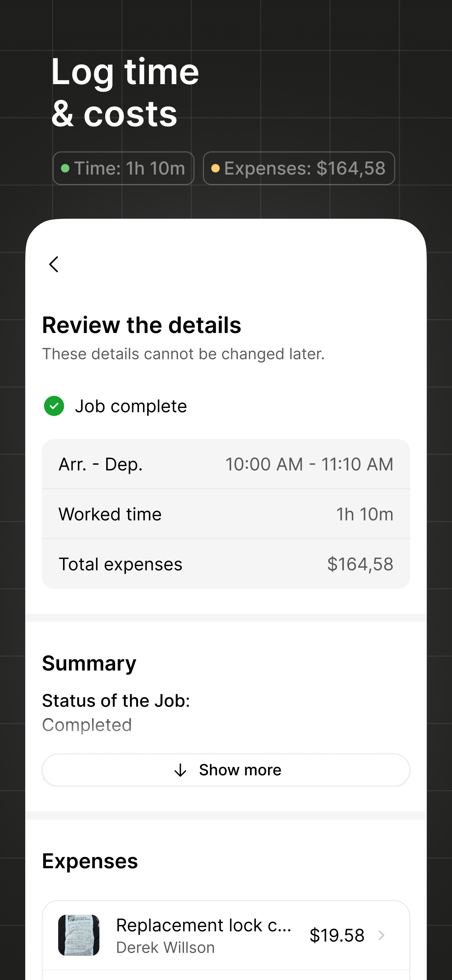Click the Summary section heading
This screenshot has height=980, width=452.
coord(89,663)
